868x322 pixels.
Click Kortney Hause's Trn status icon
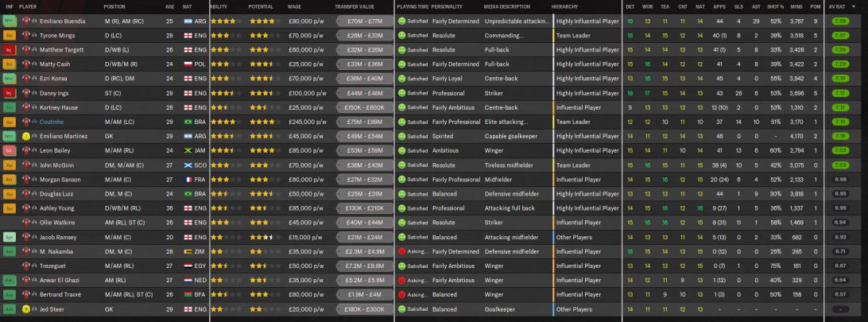click(x=10, y=107)
